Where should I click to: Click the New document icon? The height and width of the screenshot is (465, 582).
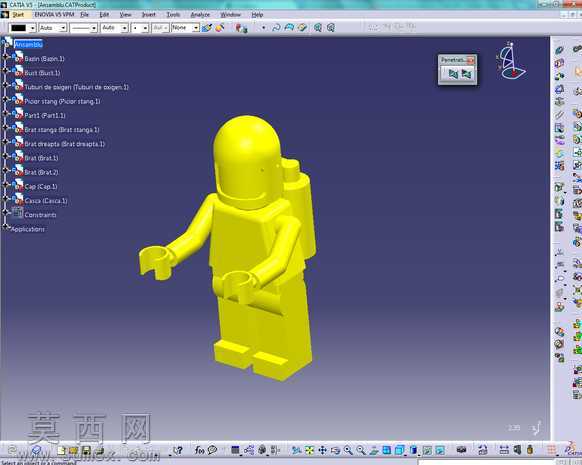point(61,451)
